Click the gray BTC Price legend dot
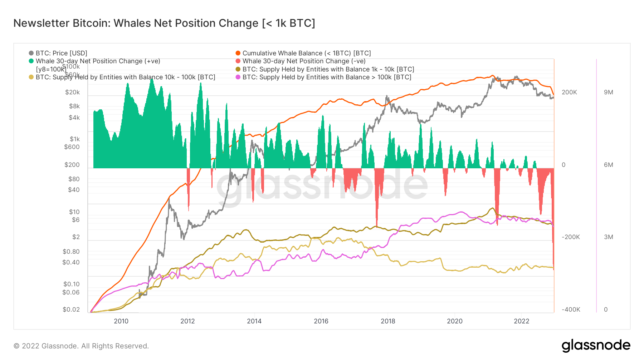This screenshot has width=644, height=362. (x=31, y=53)
